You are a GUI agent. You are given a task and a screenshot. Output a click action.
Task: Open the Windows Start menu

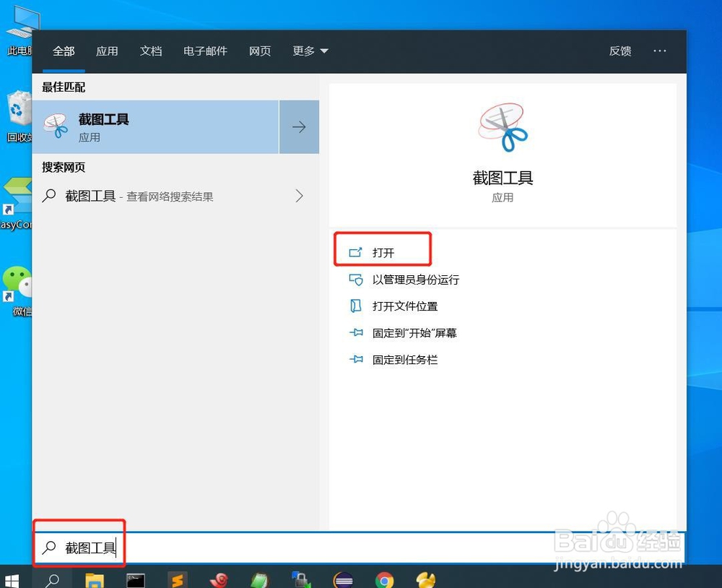pos(11,580)
